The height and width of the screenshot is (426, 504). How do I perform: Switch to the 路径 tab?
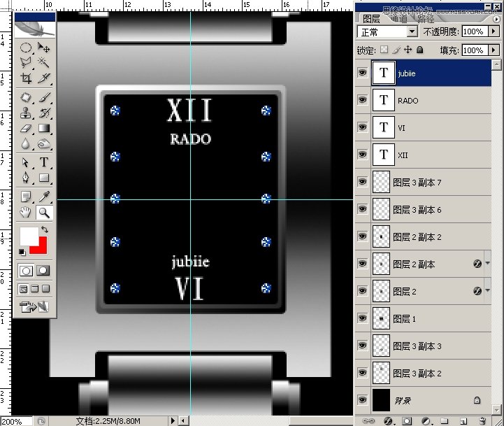(425, 19)
